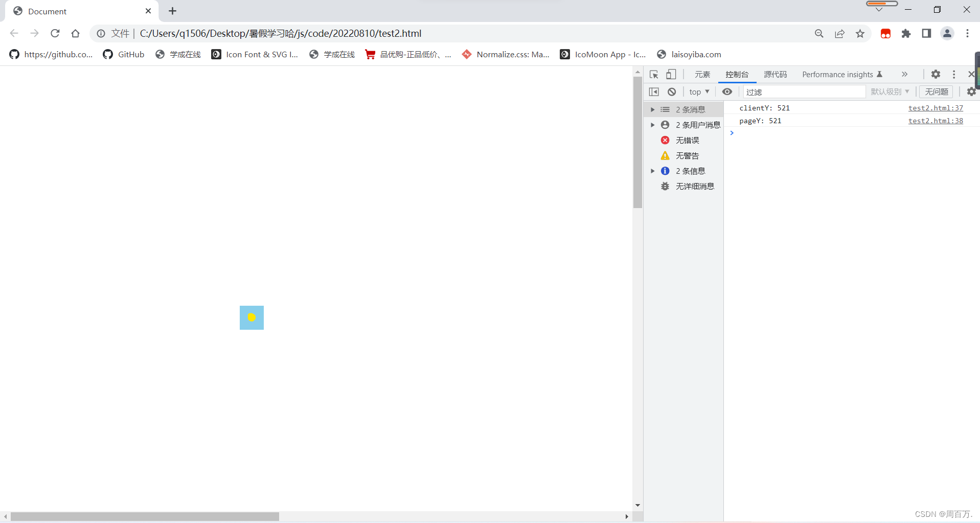Open the GitHub bookmark
Viewport: 980px width, 523px height.
coord(124,54)
